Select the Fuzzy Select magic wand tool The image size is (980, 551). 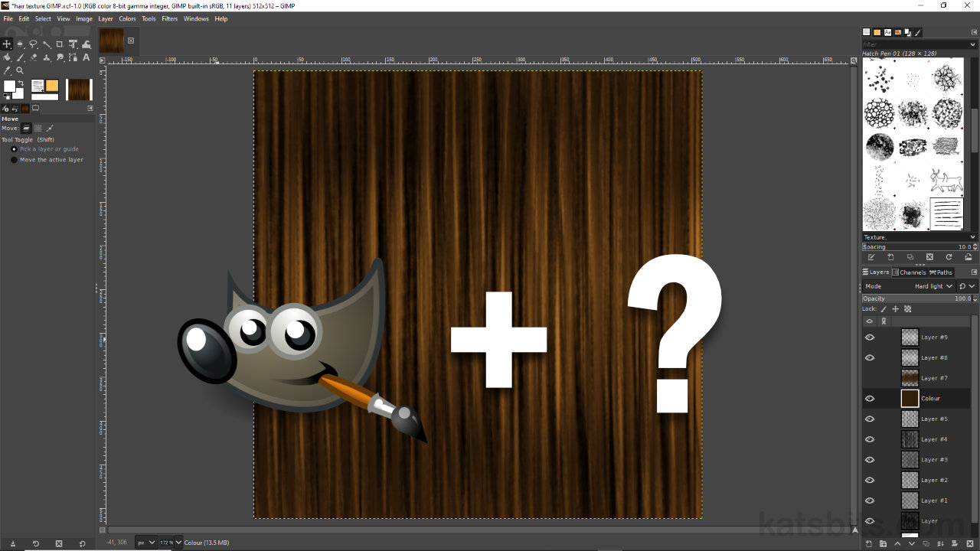tap(46, 44)
